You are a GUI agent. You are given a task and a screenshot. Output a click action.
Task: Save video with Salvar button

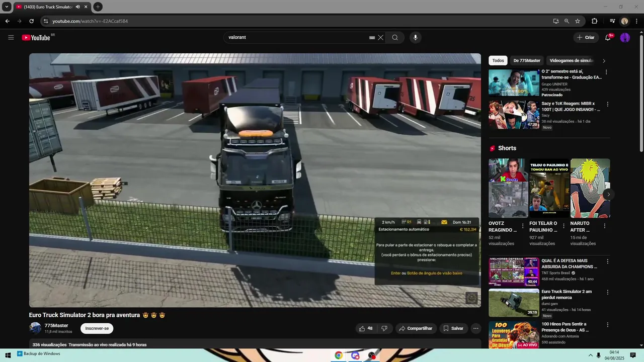click(453, 328)
